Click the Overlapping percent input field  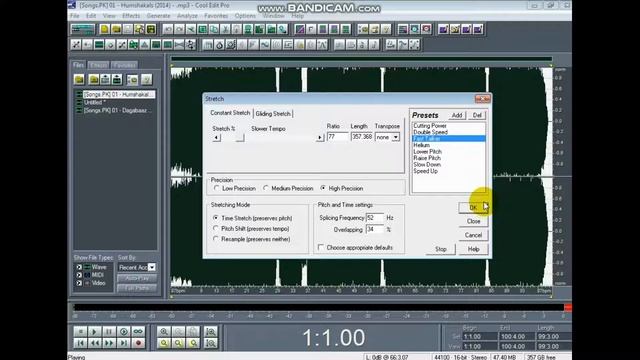coord(375,229)
